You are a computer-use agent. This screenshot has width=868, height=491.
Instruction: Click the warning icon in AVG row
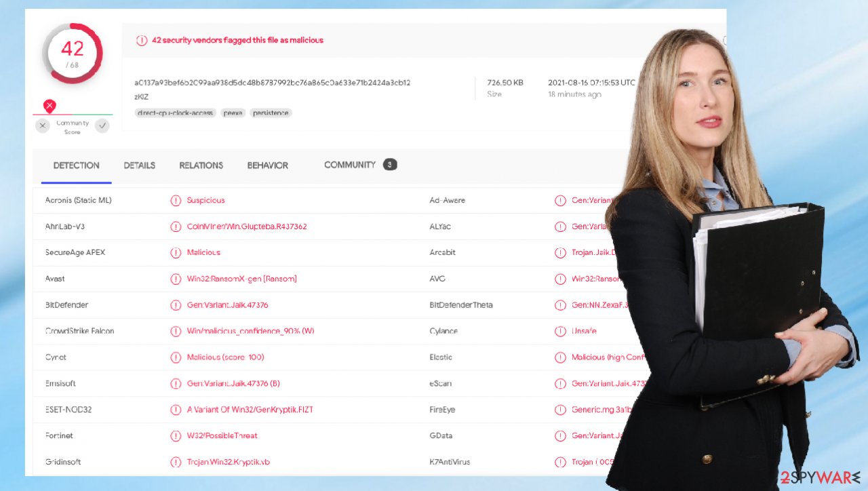pyautogui.click(x=560, y=279)
